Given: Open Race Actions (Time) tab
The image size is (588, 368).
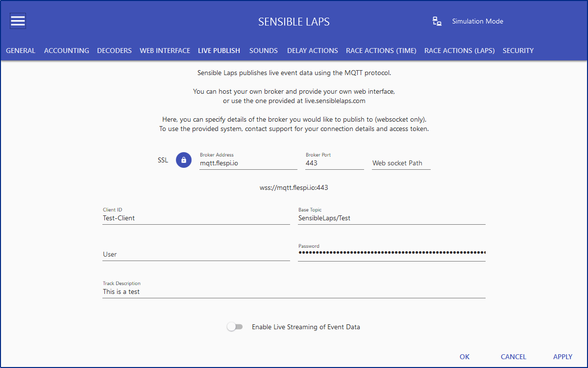Looking at the screenshot, I should coord(381,51).
